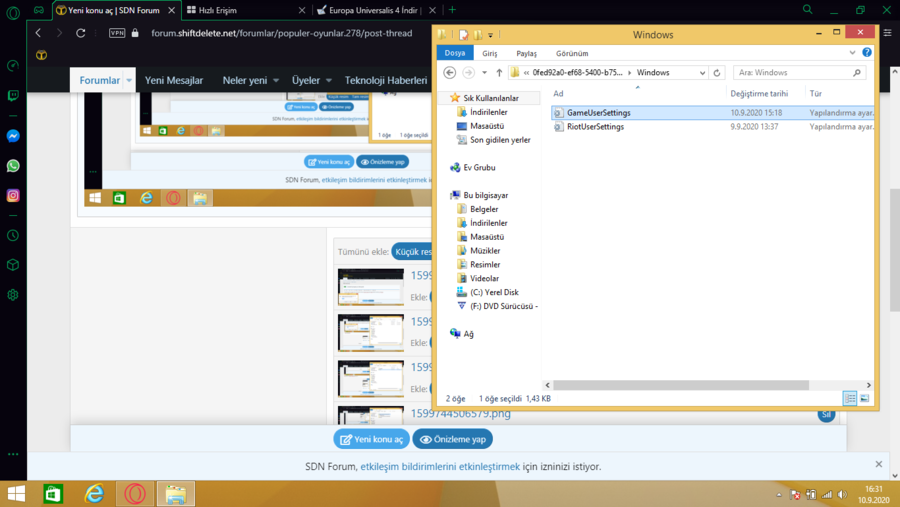Click the Explorer help question mark icon
The width and height of the screenshot is (900, 507).
click(867, 53)
